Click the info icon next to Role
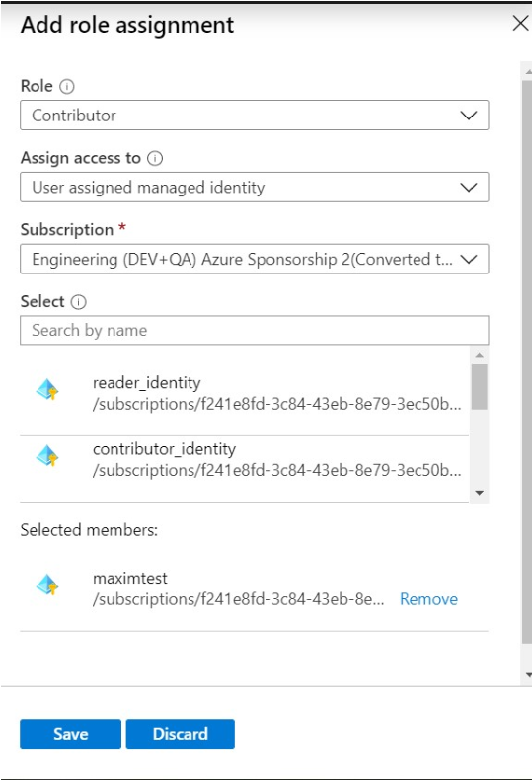 (67, 87)
